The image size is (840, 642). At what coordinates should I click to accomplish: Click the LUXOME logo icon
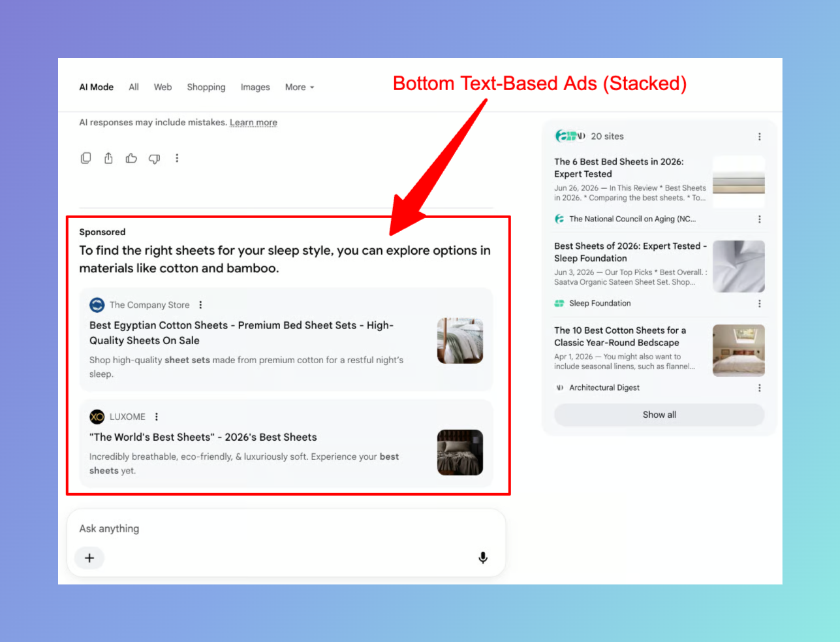pos(97,417)
